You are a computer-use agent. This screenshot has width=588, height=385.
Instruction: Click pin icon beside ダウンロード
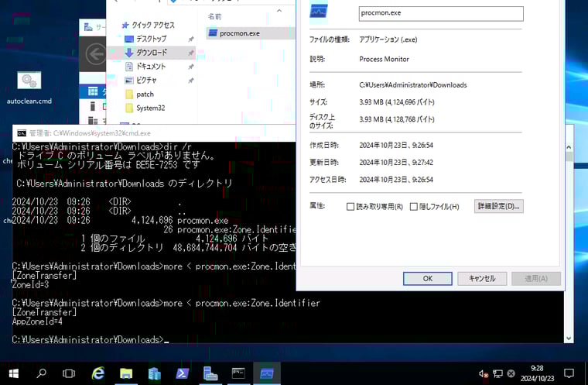pos(191,53)
